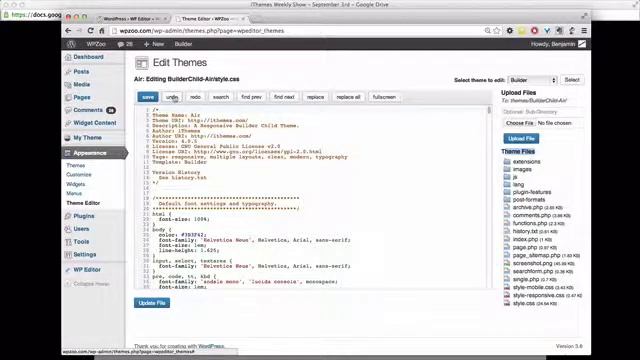Open comments bubble in admin bar
This screenshot has height=360, width=640.
125,44
